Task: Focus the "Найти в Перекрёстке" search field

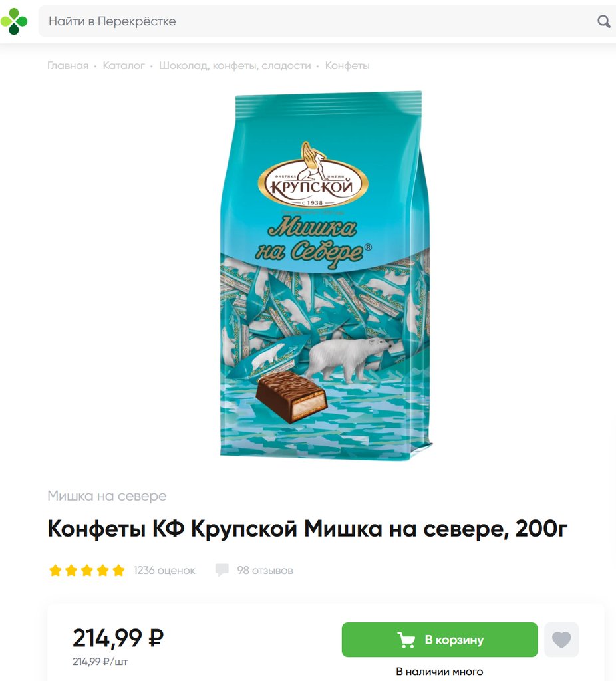Action: (321, 21)
